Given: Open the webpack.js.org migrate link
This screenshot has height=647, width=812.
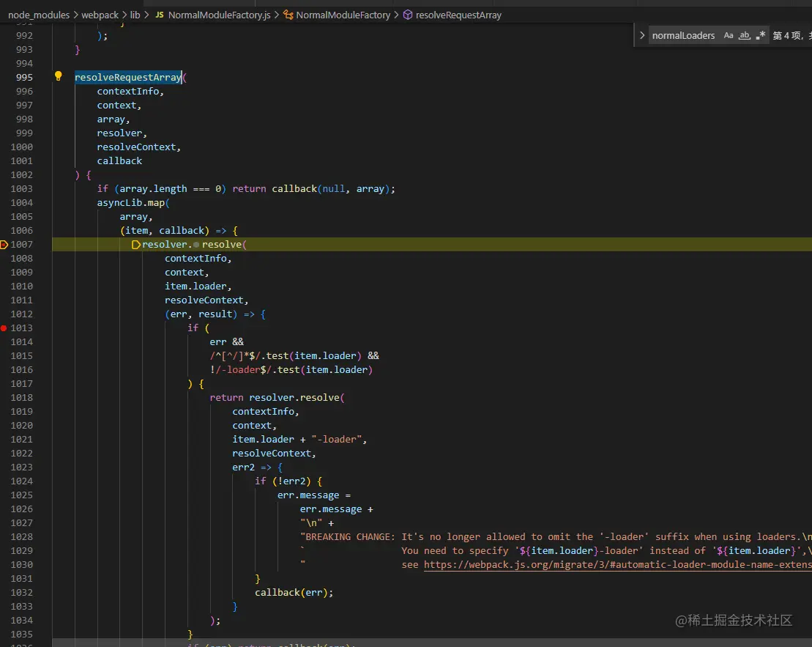Looking at the screenshot, I should [x=617, y=565].
